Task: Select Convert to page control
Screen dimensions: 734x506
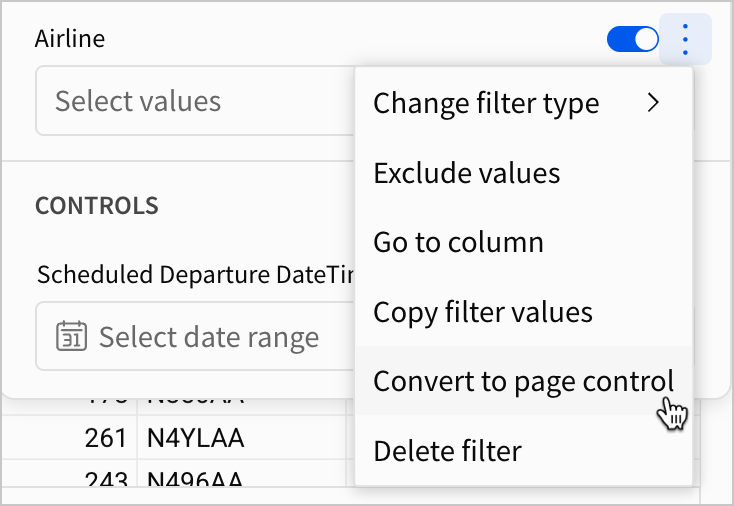Action: tap(523, 381)
